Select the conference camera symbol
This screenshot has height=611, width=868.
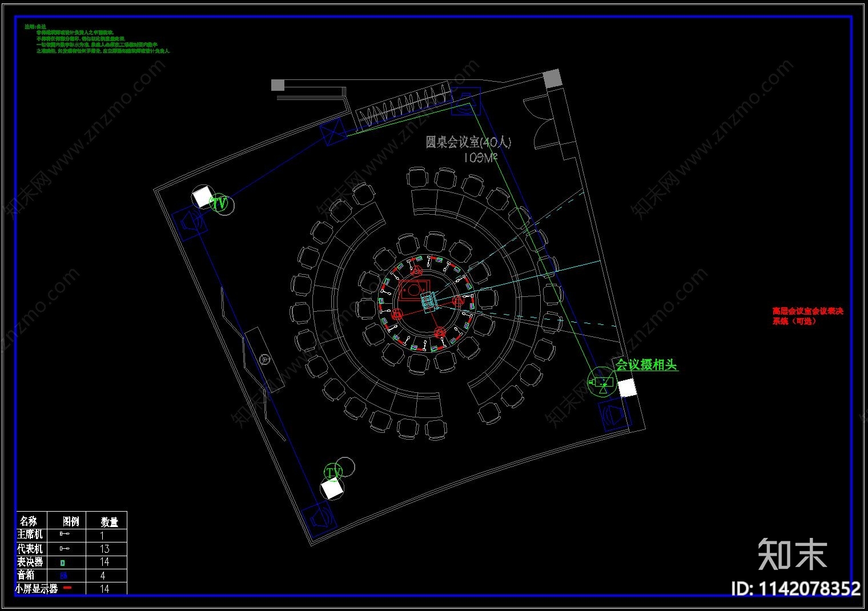pyautogui.click(x=602, y=383)
